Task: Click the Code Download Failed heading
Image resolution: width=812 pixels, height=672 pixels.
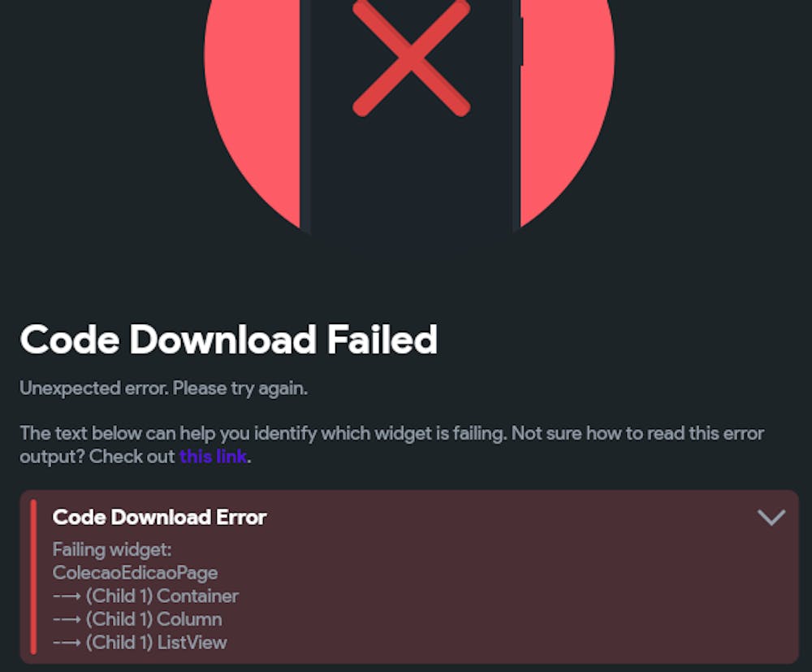Action: tap(228, 340)
